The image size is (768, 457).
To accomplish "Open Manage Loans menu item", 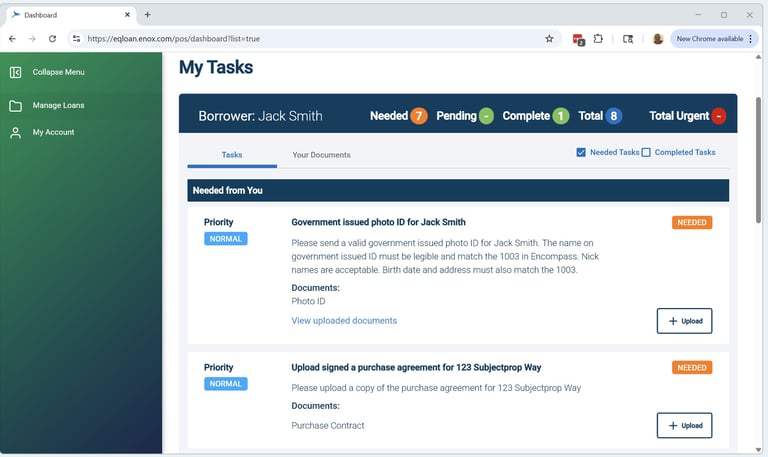I will [x=58, y=105].
